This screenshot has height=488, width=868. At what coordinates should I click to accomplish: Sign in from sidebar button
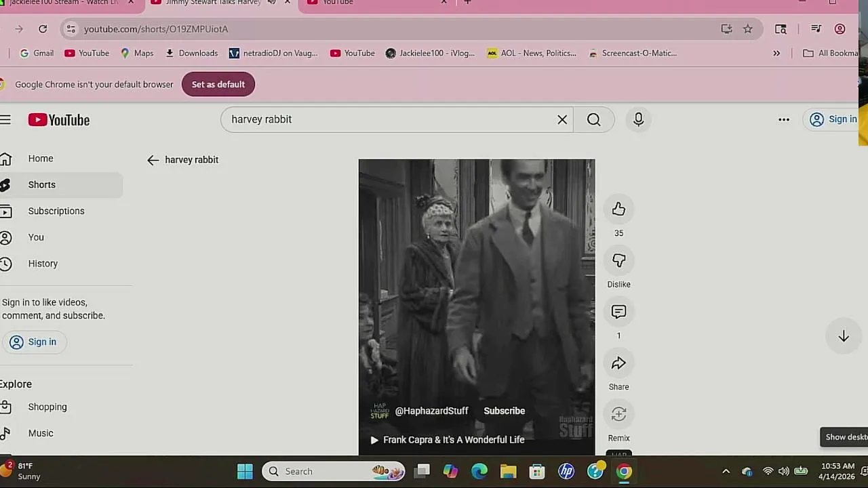(x=33, y=342)
